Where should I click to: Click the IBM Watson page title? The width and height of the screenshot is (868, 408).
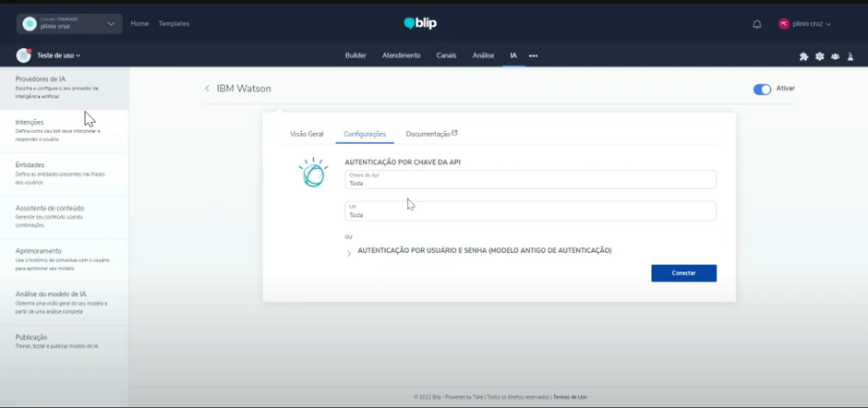[x=244, y=89]
